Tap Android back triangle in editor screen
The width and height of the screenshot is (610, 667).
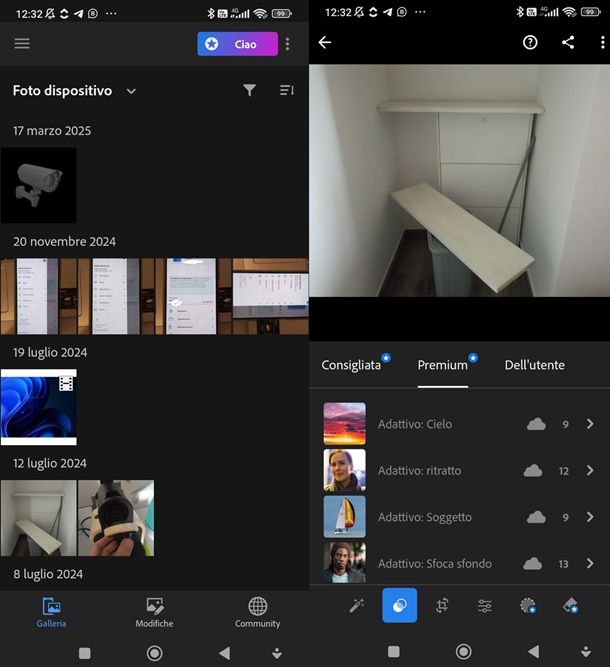(533, 651)
